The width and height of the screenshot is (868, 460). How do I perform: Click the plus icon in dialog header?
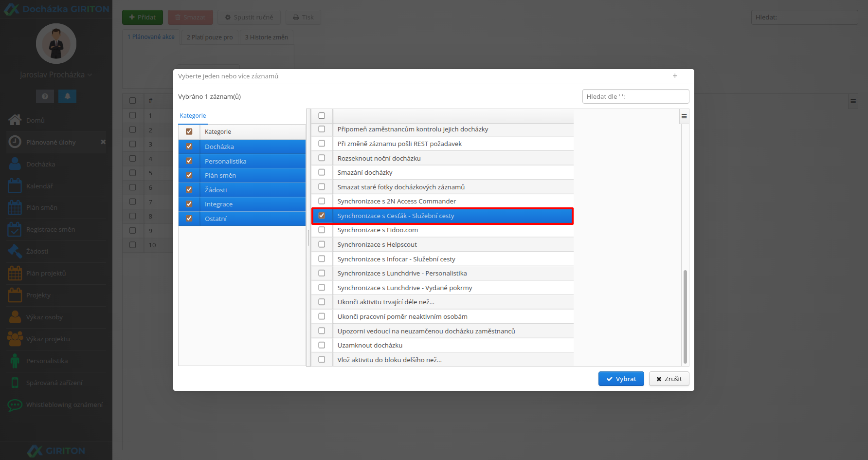tap(675, 76)
